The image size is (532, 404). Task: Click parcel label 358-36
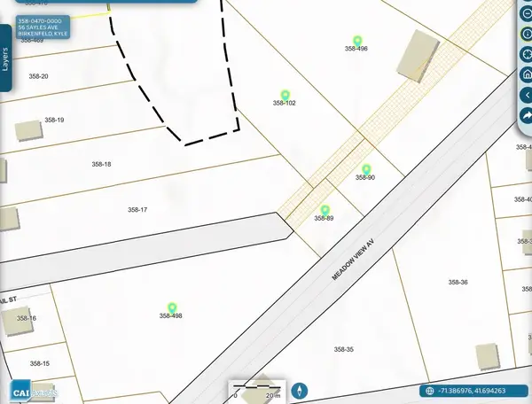click(x=458, y=282)
